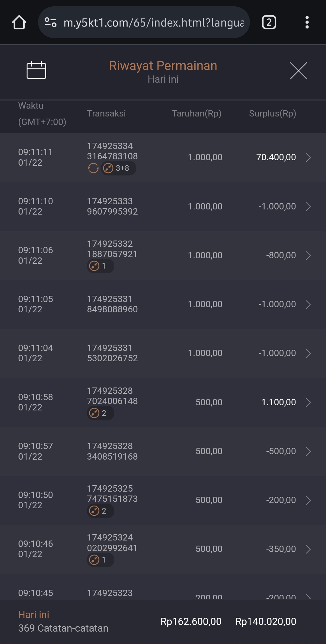Expand details of the -800,00 surplus row
326x644 pixels.
(308, 256)
